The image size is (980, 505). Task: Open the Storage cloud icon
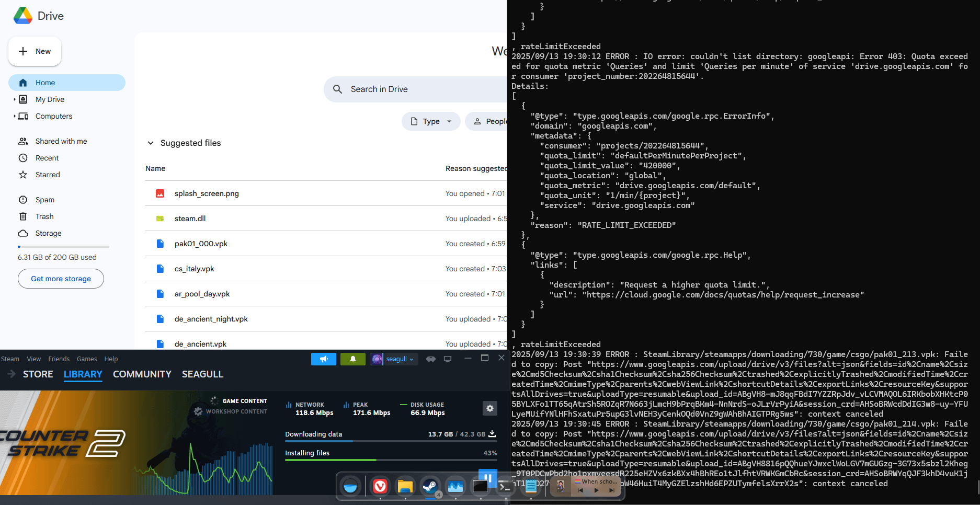pos(23,233)
